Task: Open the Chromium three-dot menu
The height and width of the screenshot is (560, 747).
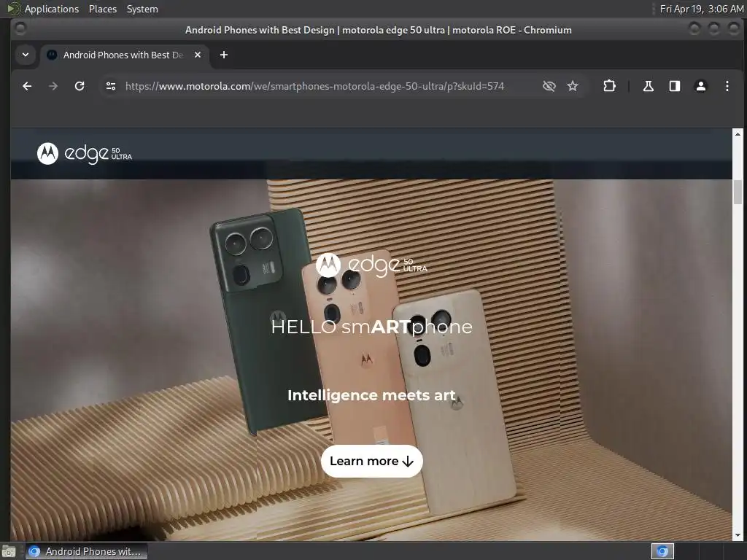Action: (727, 86)
